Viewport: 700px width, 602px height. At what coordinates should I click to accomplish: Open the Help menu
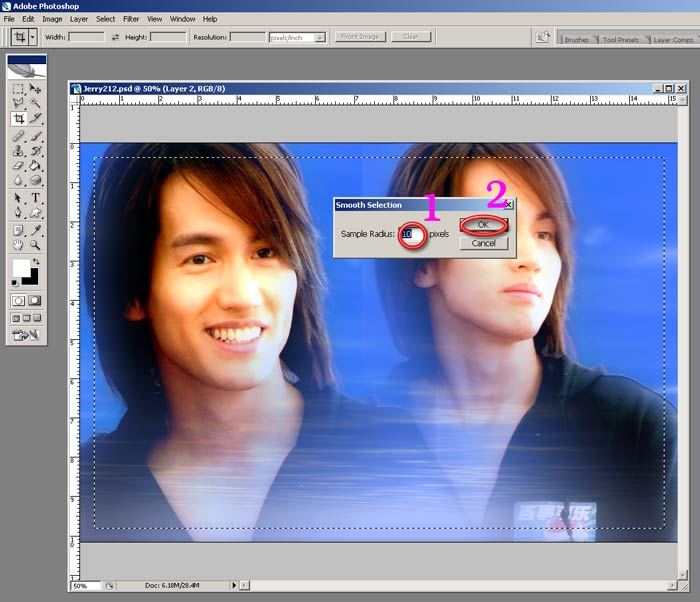[x=210, y=19]
